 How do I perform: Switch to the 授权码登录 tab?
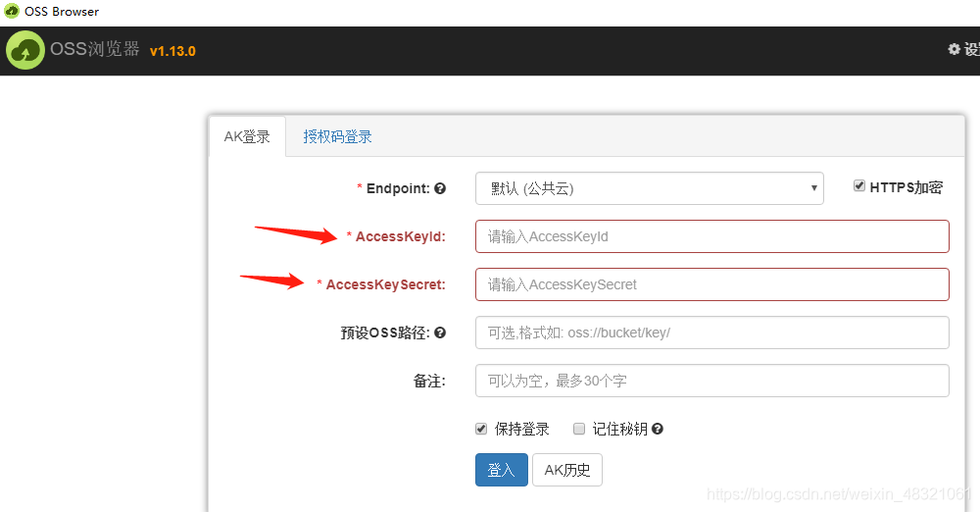coord(337,136)
